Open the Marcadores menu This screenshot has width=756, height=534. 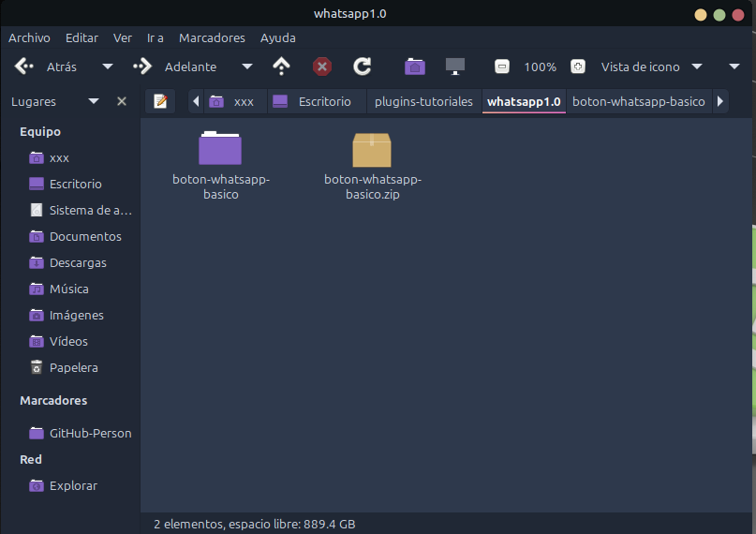[x=212, y=37]
